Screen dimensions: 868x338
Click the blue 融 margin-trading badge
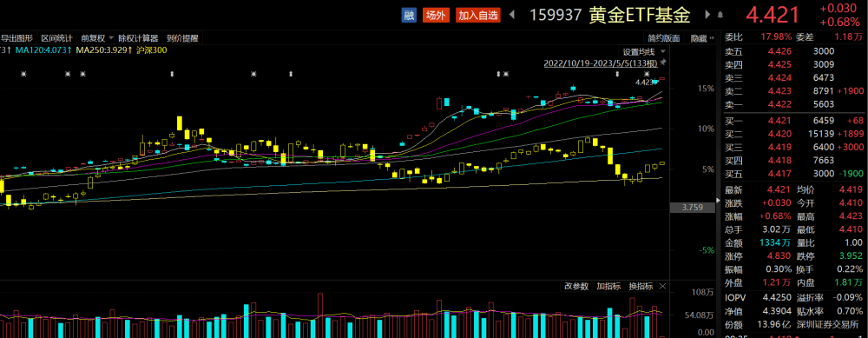(409, 15)
